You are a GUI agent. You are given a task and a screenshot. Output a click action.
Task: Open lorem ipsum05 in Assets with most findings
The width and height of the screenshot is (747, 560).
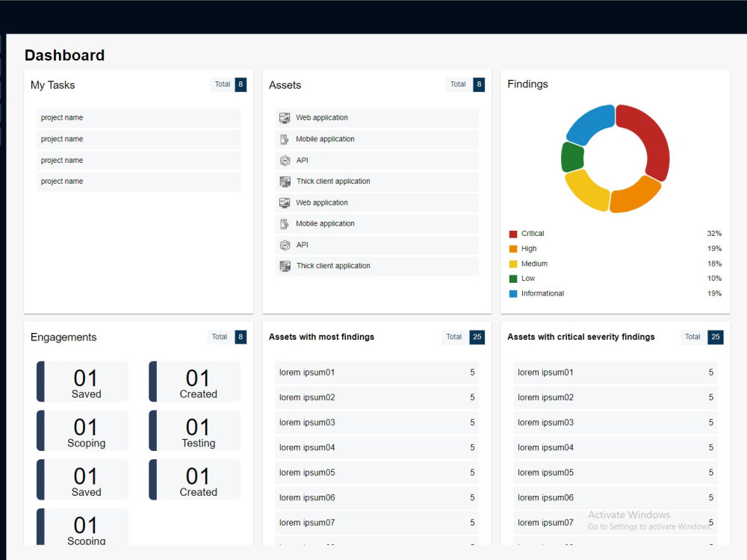pos(376,473)
